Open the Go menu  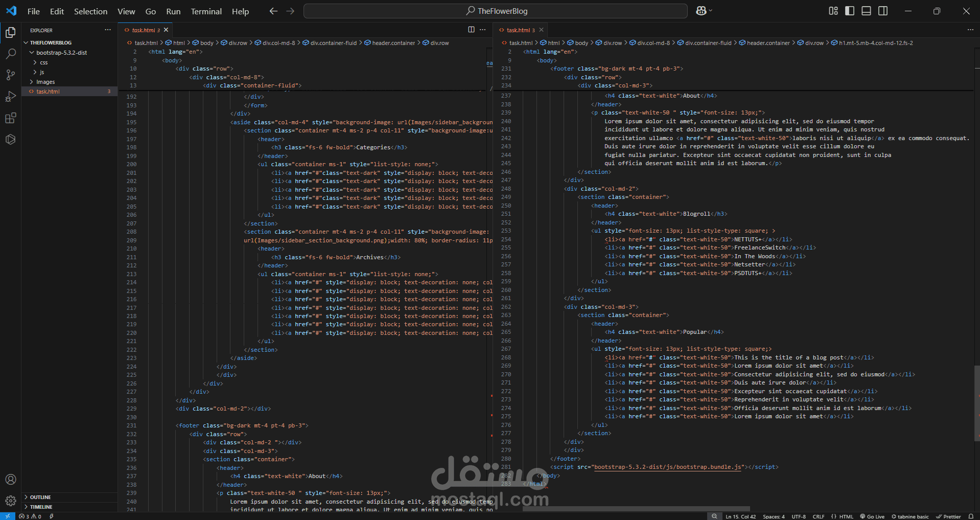click(x=151, y=11)
